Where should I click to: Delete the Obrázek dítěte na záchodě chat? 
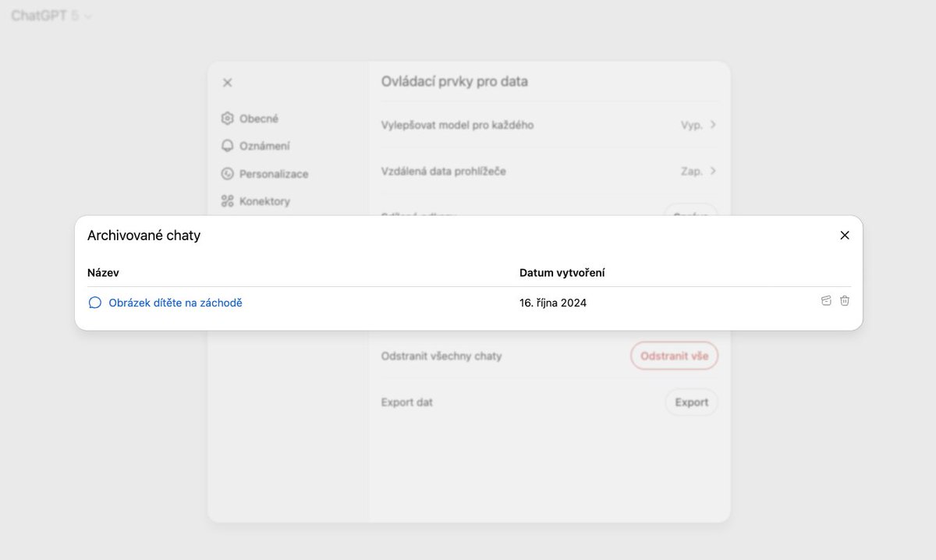pyautogui.click(x=845, y=301)
